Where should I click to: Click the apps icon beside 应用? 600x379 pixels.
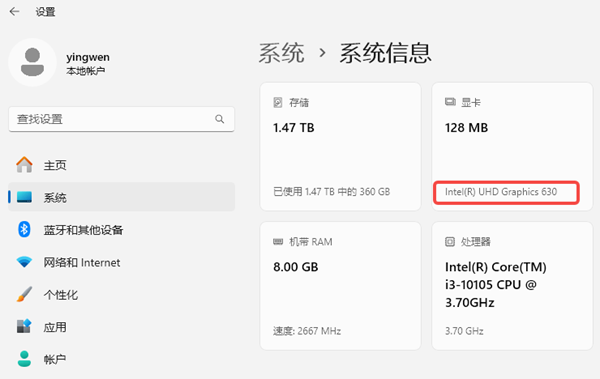point(24,327)
